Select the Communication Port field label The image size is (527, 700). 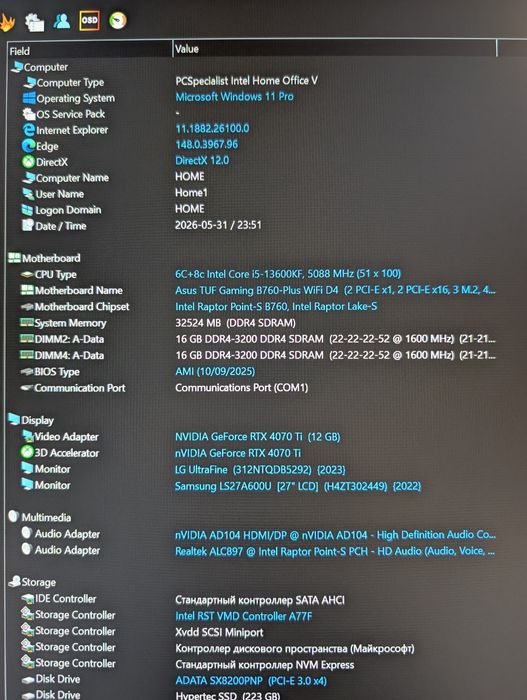point(80,388)
